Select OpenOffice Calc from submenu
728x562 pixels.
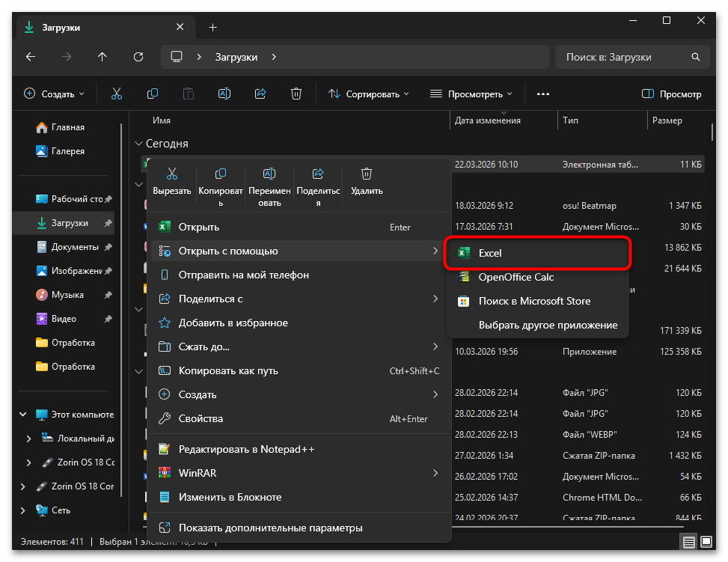point(516,277)
